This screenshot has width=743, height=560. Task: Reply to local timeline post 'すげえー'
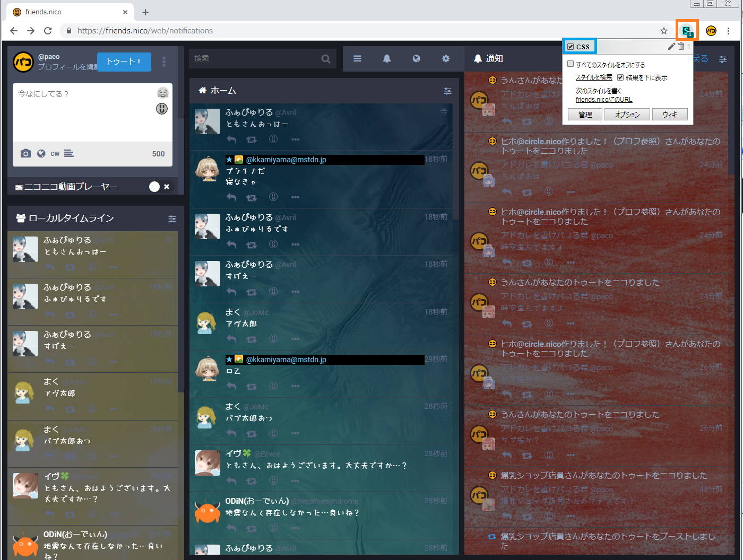(50, 362)
